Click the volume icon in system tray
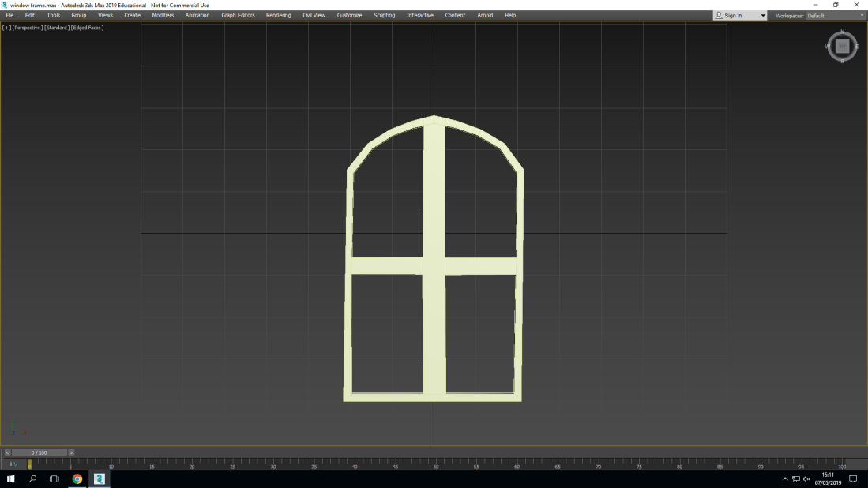Image resolution: width=868 pixels, height=488 pixels. (x=806, y=479)
